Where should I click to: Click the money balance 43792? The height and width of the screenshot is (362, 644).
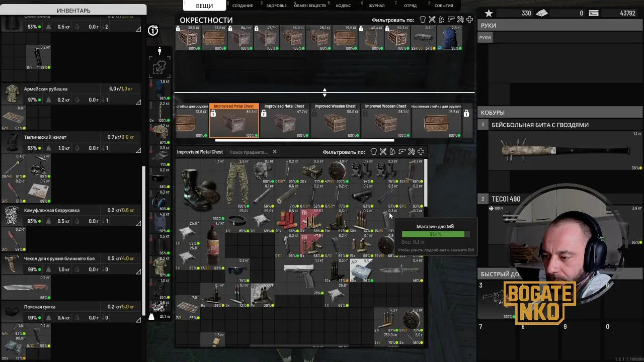click(x=627, y=14)
